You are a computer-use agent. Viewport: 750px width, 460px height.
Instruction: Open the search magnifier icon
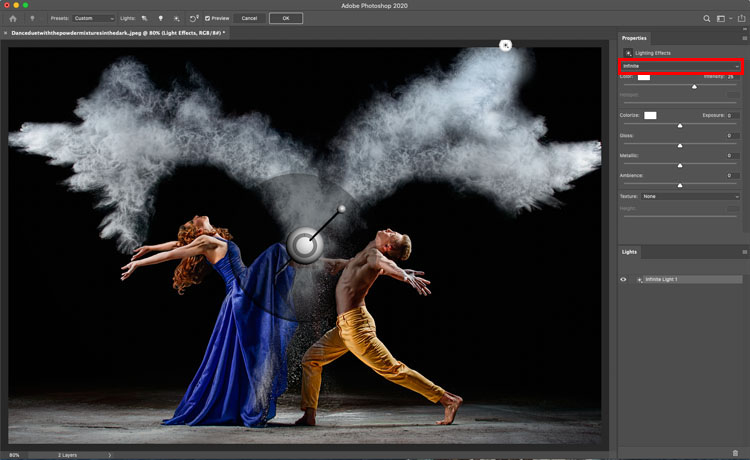706,19
